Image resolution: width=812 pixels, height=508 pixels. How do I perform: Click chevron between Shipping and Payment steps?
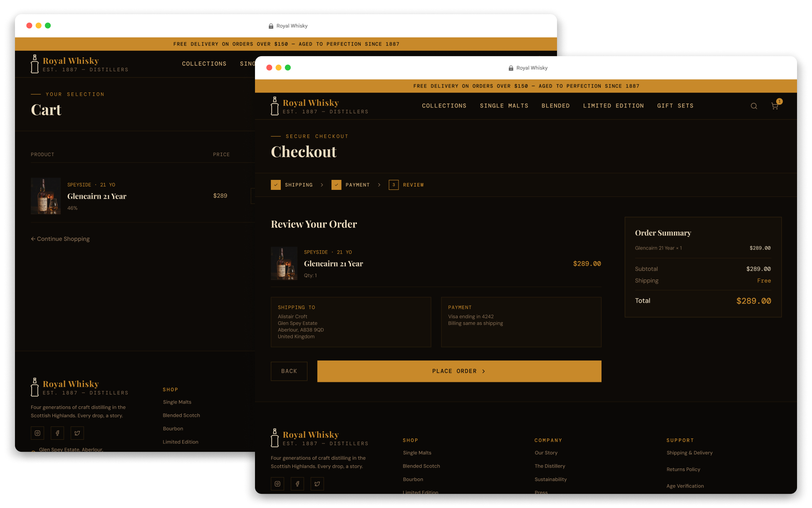[x=322, y=185]
